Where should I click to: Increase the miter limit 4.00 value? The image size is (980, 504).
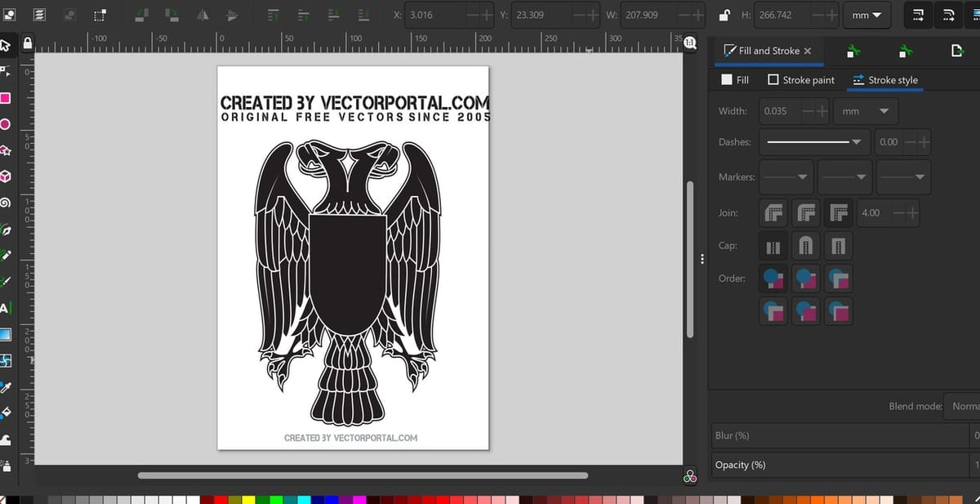point(911,213)
